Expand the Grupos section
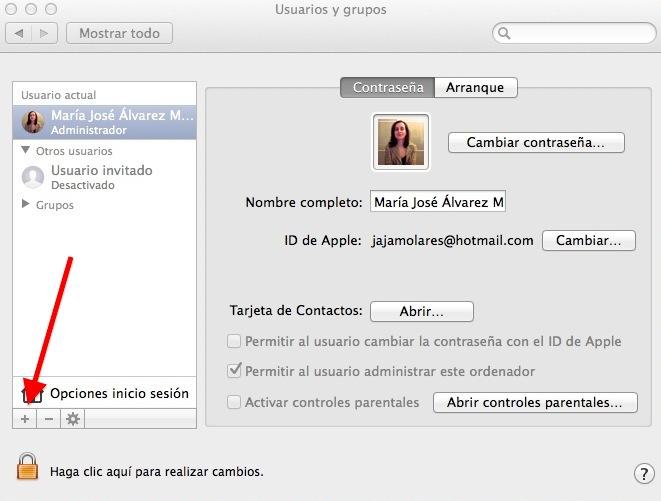 click(27, 205)
